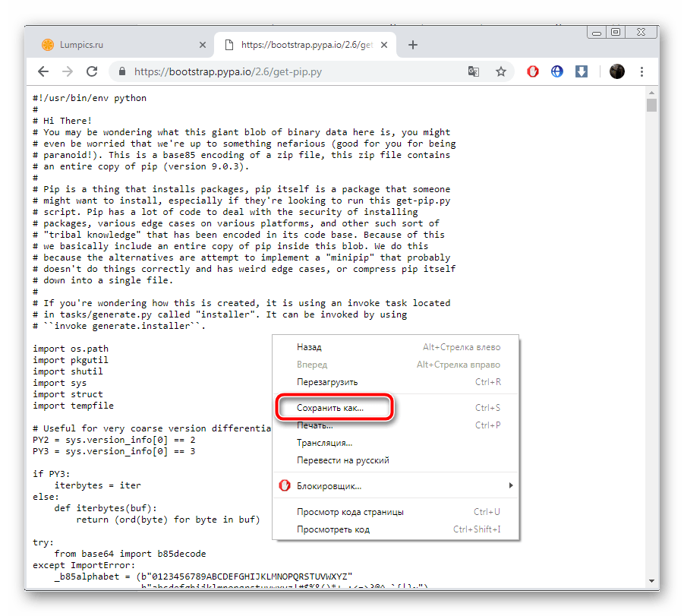Select Сохранить как... in the context menu
Screen dimensions: 684x616
point(396,408)
